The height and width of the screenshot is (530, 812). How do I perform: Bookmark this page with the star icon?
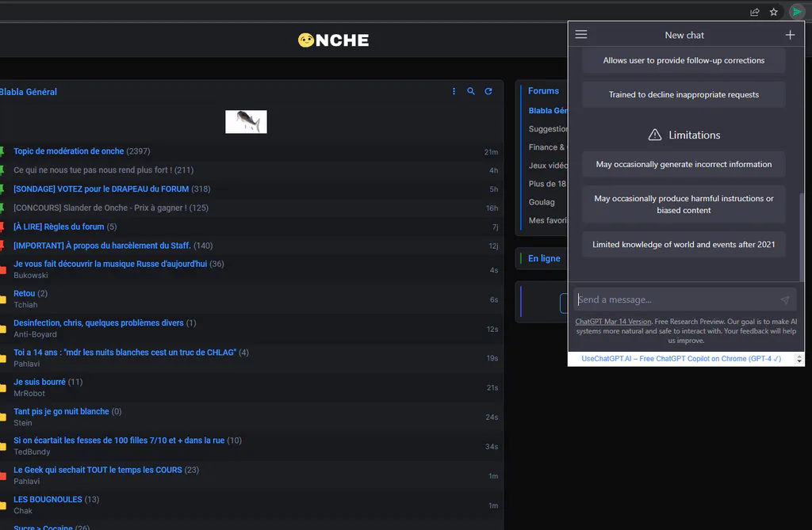(774, 12)
